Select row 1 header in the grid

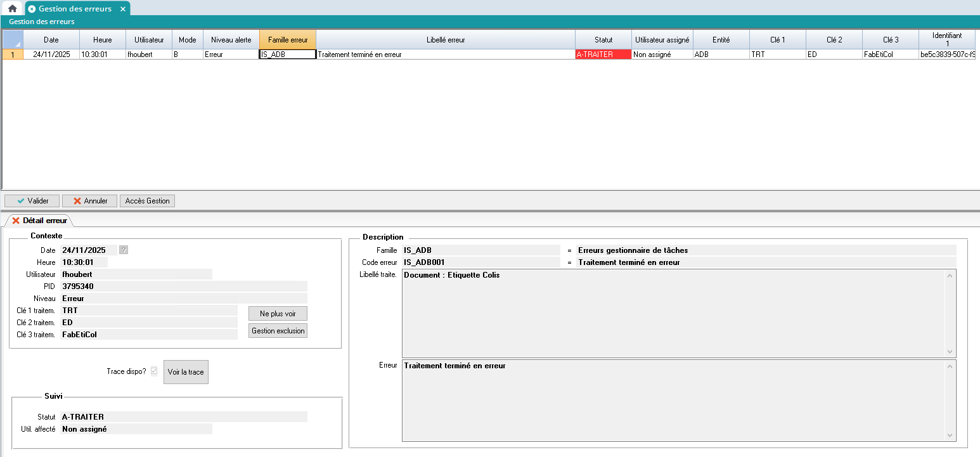coord(13,55)
